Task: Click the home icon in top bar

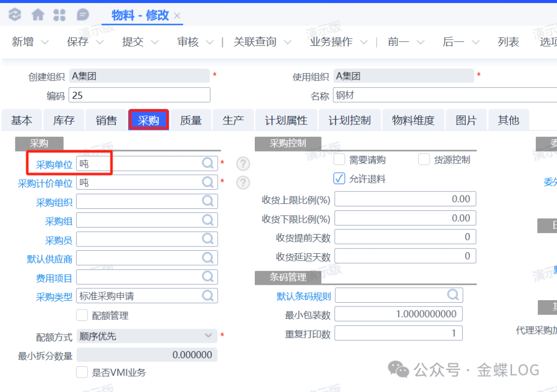Action: (38, 15)
